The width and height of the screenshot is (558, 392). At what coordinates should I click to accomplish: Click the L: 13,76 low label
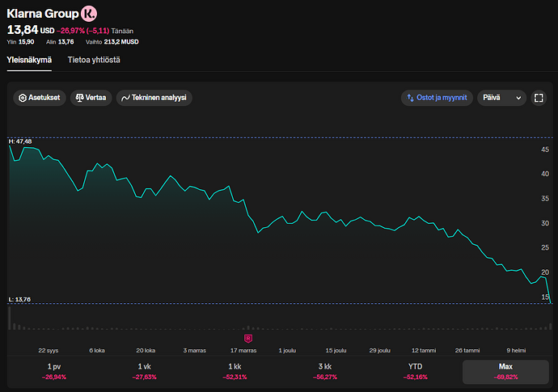click(19, 300)
